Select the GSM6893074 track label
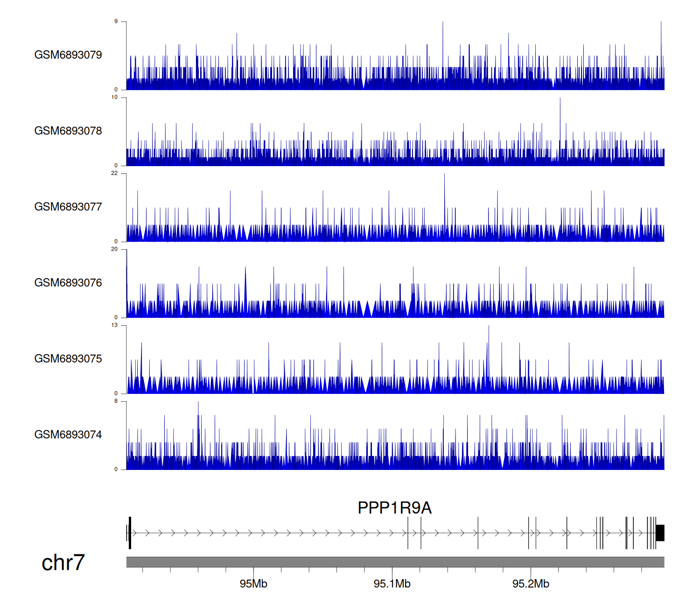This screenshot has height=616, width=700. [68, 435]
